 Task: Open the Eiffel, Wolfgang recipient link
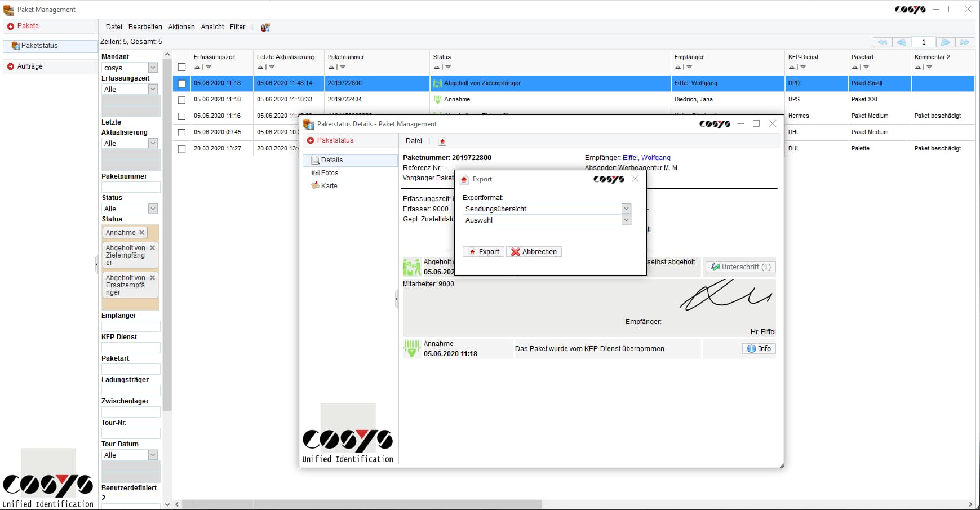(648, 158)
